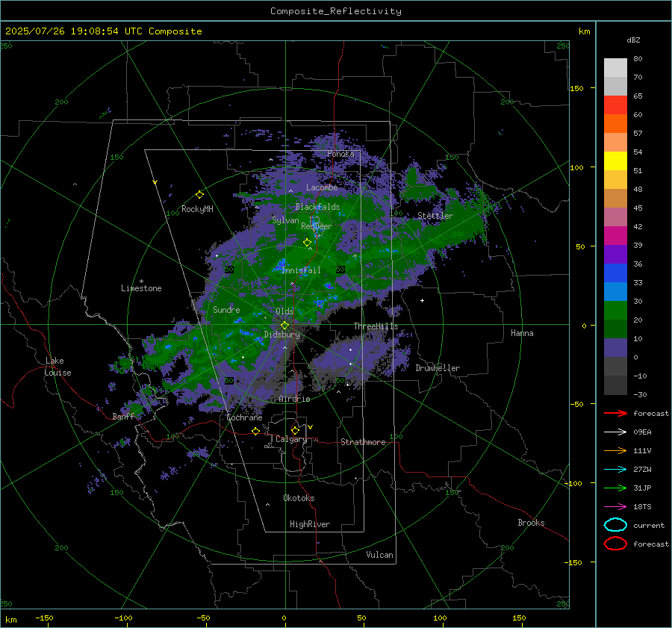The image size is (672, 628).
Task: Click the yellow diamond marker above Calgary
Action: pyautogui.click(x=295, y=430)
